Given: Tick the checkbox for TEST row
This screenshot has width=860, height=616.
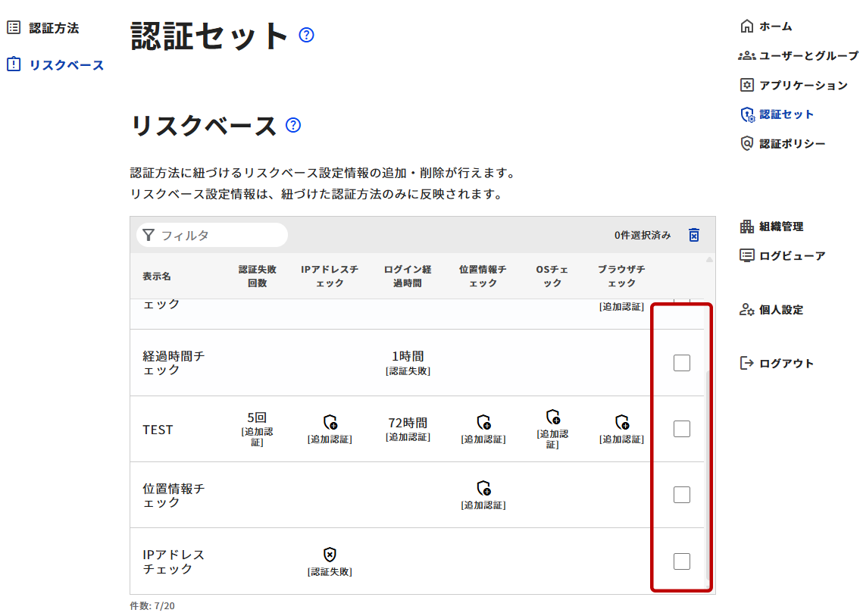Looking at the screenshot, I should pos(681,429).
